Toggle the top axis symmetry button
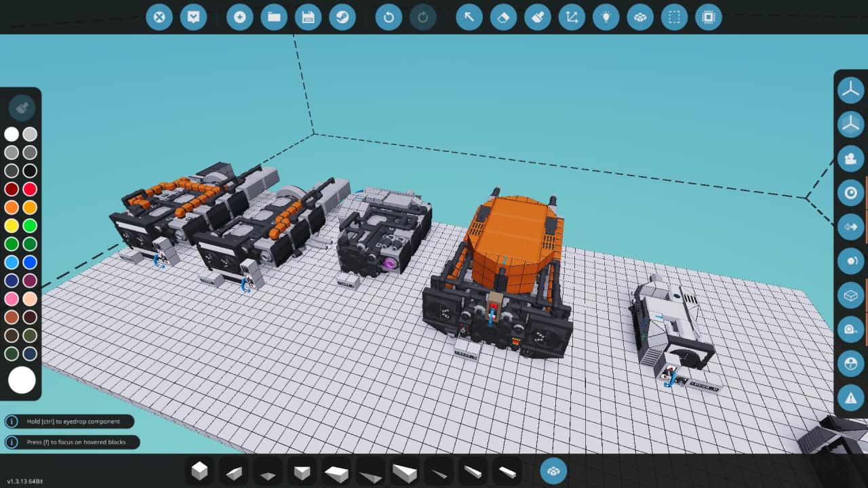868x488 pixels. 850,89
